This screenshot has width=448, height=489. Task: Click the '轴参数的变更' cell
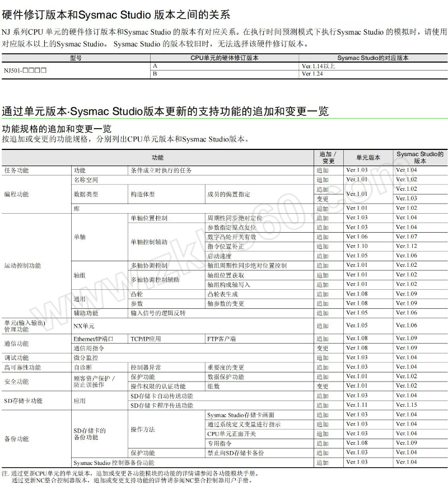click(226, 304)
